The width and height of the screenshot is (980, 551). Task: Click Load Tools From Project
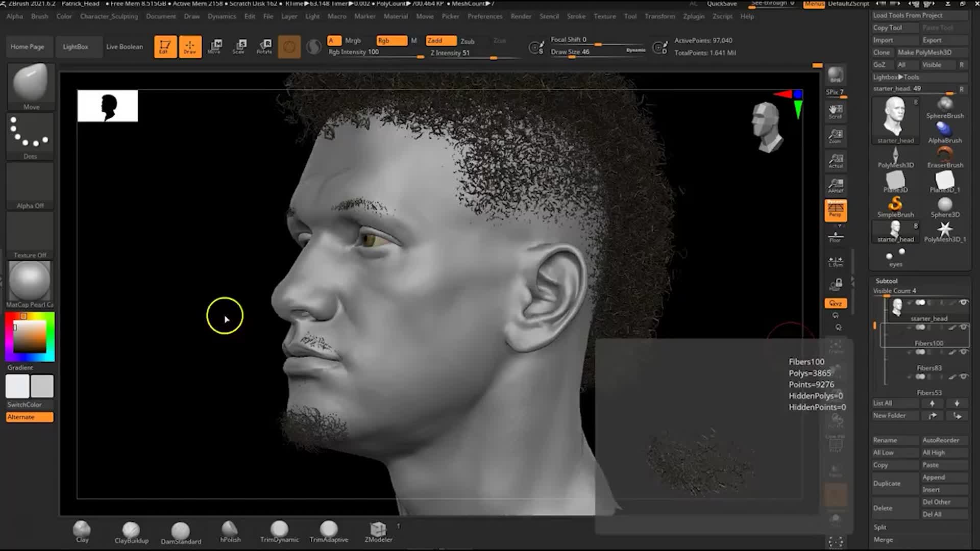pyautogui.click(x=920, y=15)
